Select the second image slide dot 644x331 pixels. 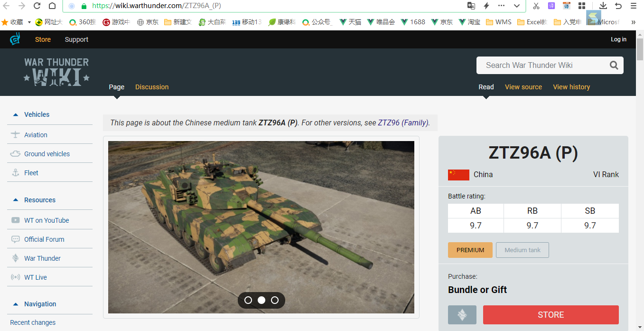261,300
